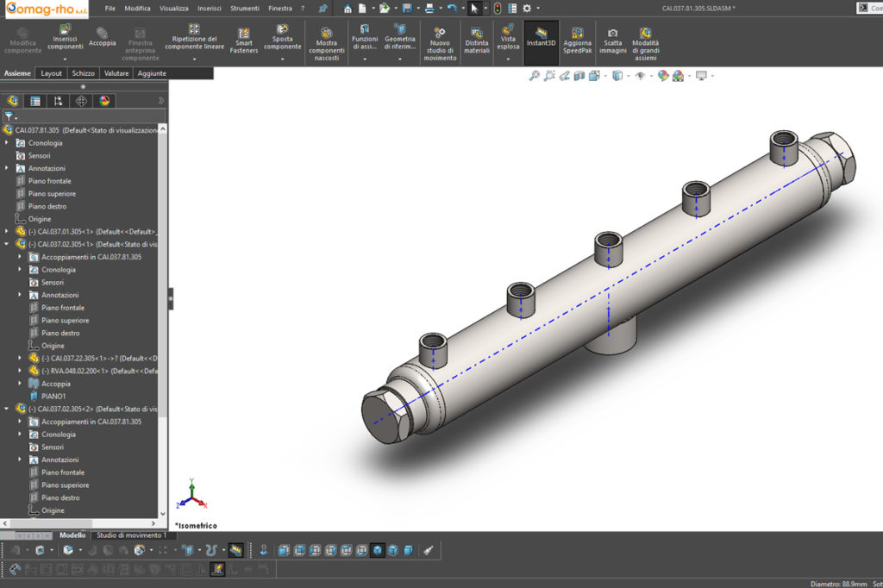Click the Accoppia folder in the tree

pos(56,384)
